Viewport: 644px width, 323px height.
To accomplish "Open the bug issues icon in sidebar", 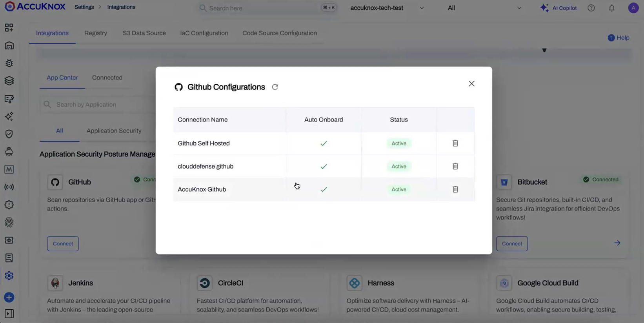I will coord(9,63).
